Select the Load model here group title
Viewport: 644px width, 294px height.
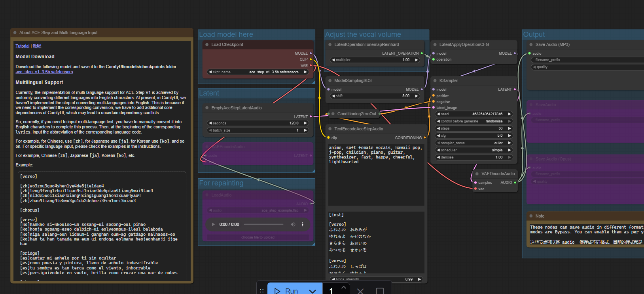pos(226,34)
